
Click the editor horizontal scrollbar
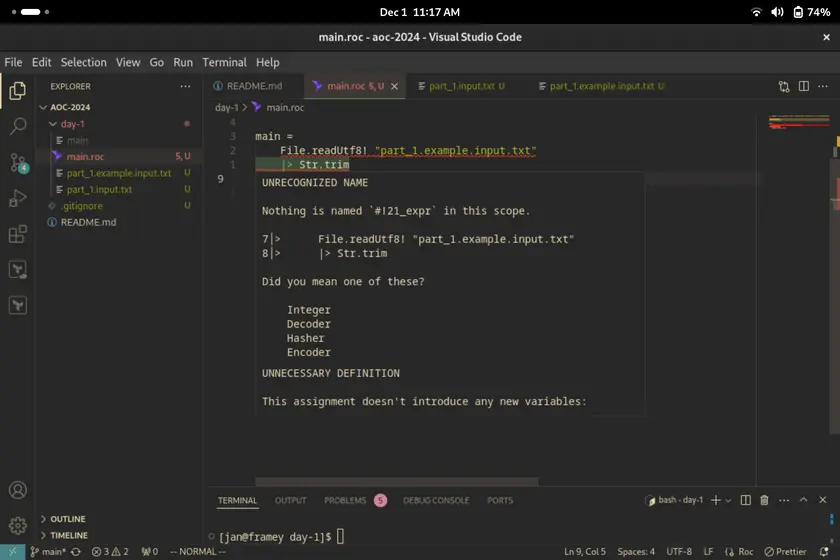click(397, 482)
